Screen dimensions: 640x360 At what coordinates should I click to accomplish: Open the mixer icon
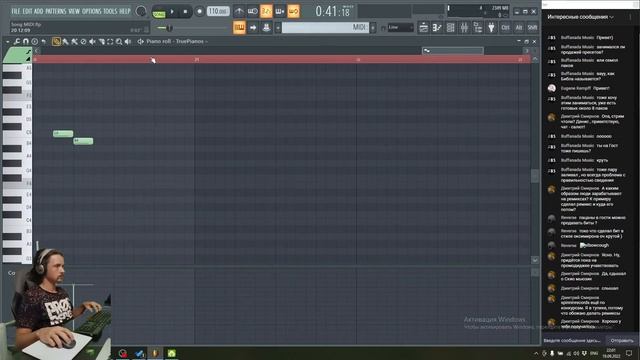click(464, 27)
